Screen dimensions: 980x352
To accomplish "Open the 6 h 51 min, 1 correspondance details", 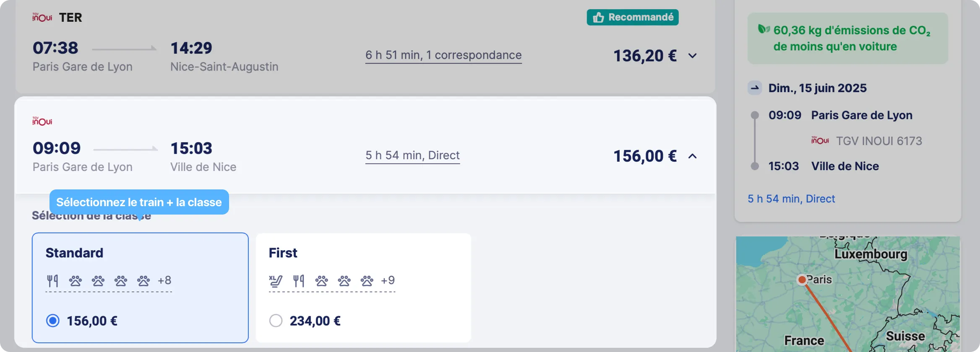I will click(x=443, y=55).
